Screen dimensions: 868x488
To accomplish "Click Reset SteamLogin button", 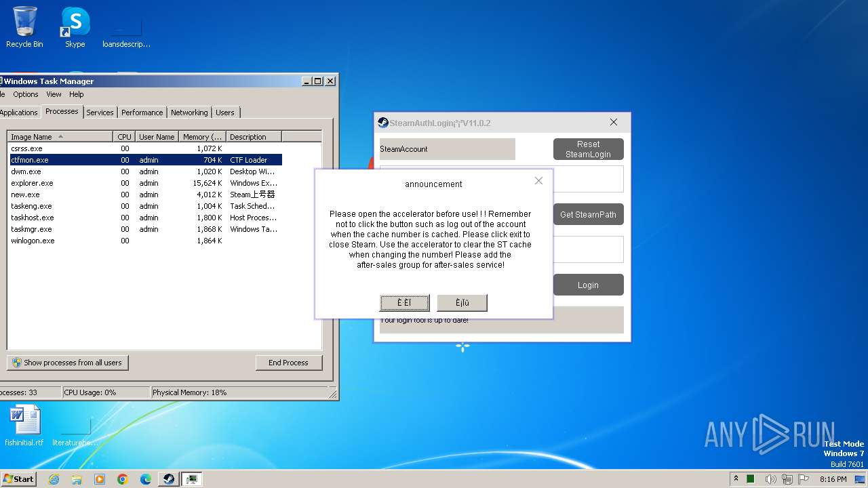I will [x=588, y=149].
